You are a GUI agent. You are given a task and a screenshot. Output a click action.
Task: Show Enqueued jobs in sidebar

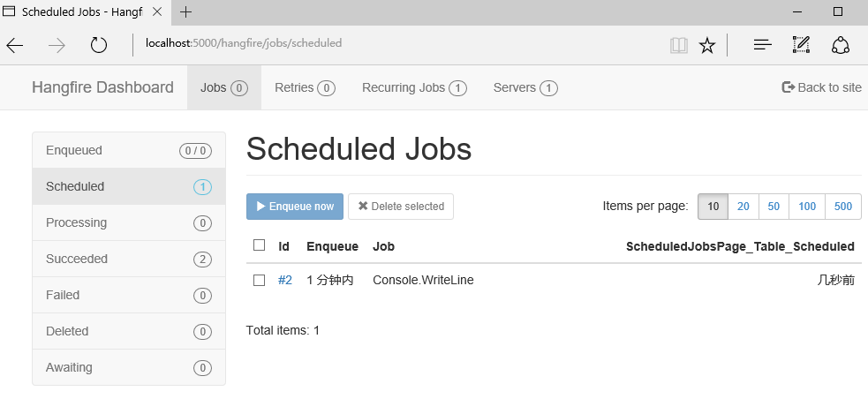(x=129, y=151)
